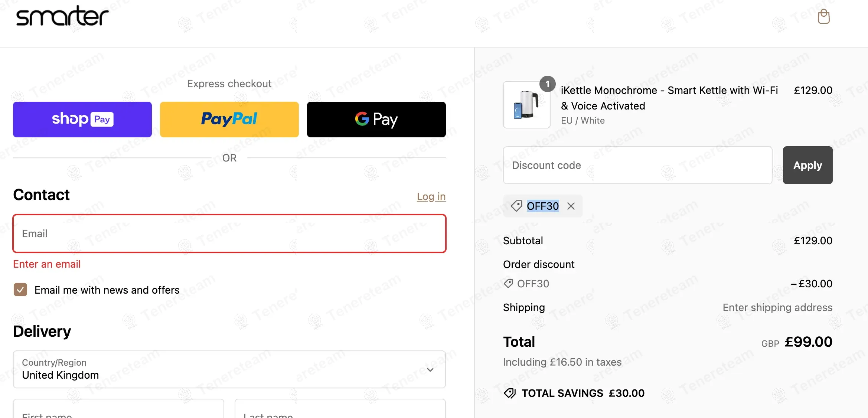
Task: Click the tag icon beside Order discount OFF30
Action: [x=508, y=284]
